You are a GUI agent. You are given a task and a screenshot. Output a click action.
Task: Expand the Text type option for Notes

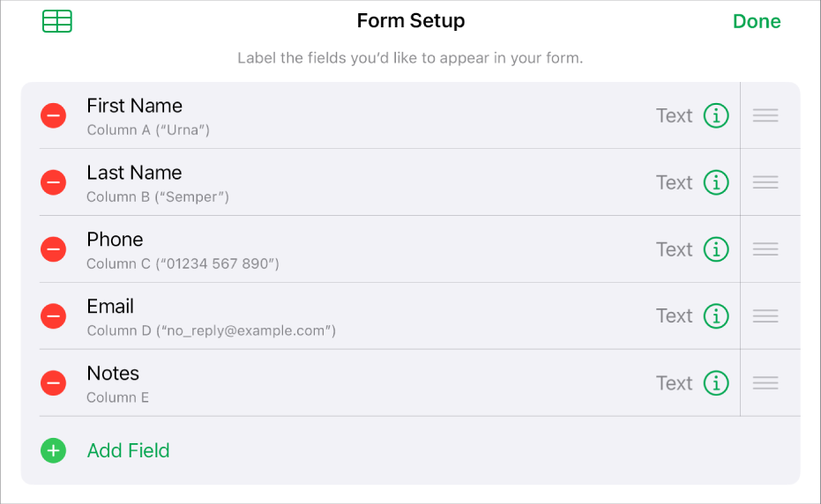tap(674, 382)
